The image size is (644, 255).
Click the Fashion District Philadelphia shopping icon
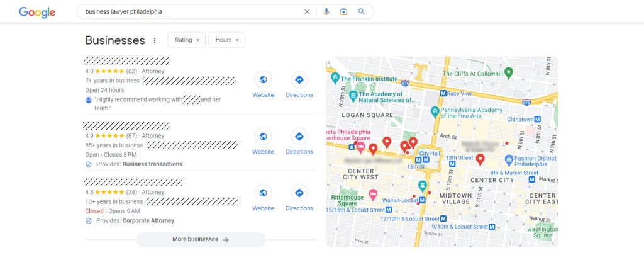[x=508, y=159]
